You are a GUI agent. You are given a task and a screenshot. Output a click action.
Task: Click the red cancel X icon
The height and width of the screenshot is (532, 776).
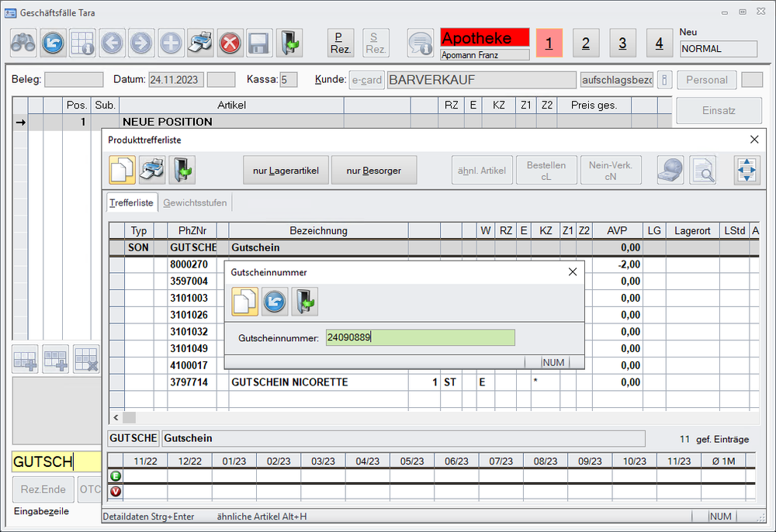pos(230,42)
